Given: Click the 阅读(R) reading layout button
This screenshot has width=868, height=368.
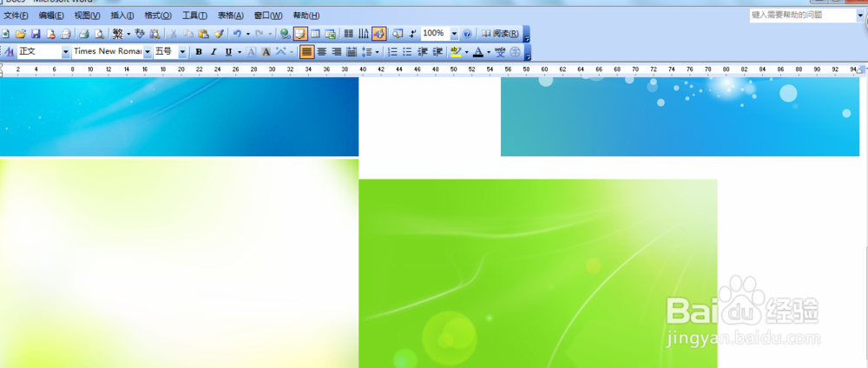Looking at the screenshot, I should point(500,35).
